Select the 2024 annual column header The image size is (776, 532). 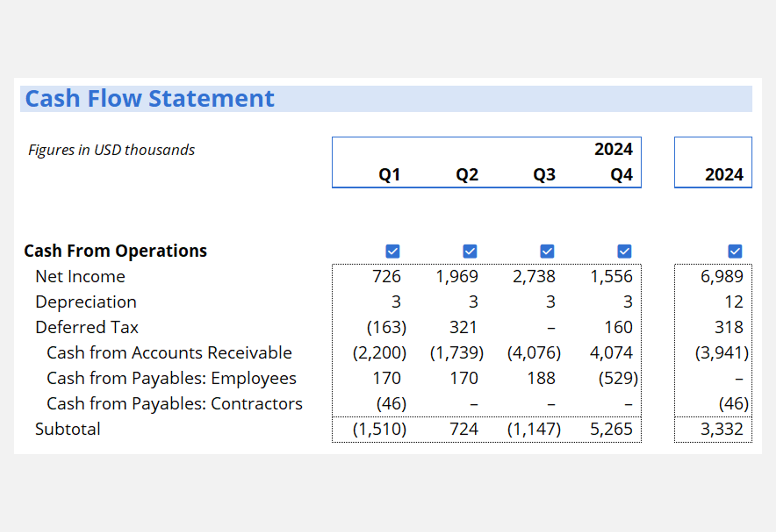724,175
